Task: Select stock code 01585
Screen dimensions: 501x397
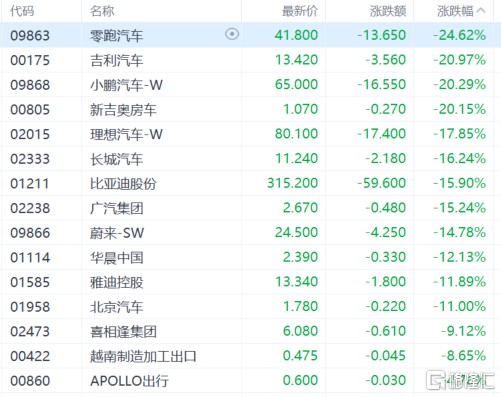Action: (x=30, y=282)
